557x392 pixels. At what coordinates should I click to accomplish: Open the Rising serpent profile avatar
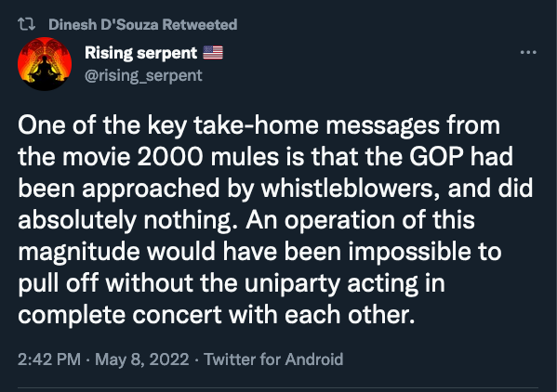coord(45,64)
